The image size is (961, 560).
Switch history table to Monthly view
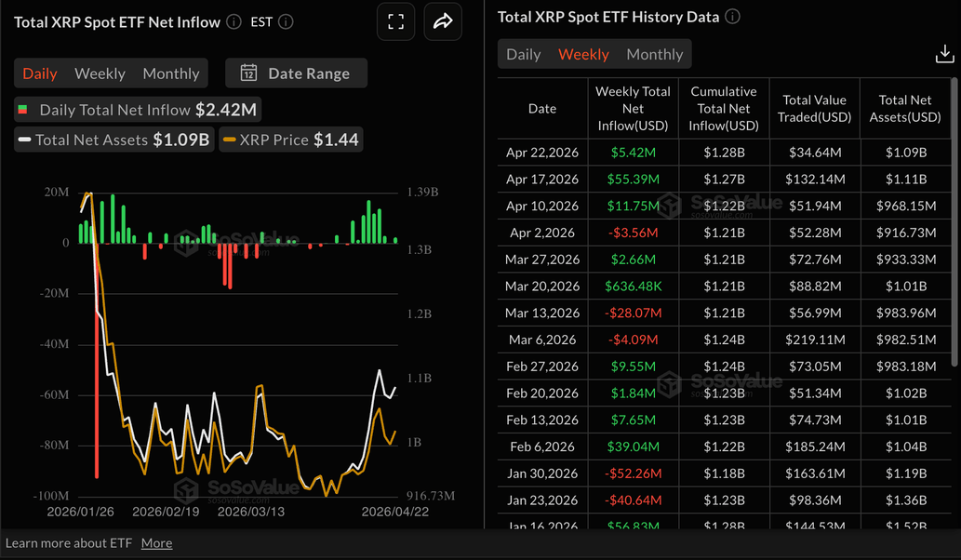[654, 54]
